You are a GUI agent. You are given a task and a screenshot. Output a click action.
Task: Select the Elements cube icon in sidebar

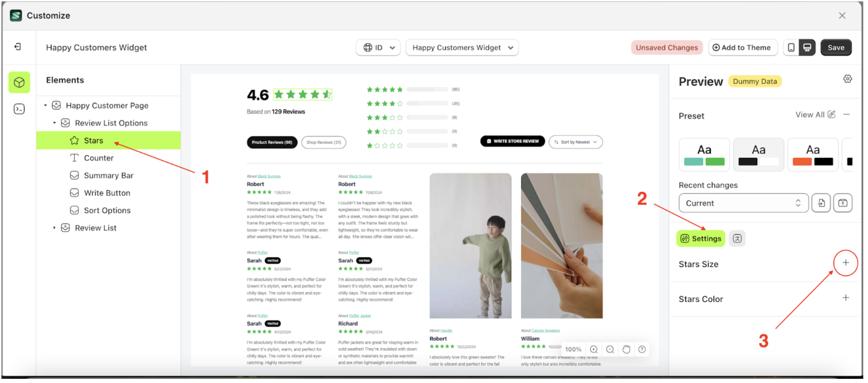pos(19,82)
